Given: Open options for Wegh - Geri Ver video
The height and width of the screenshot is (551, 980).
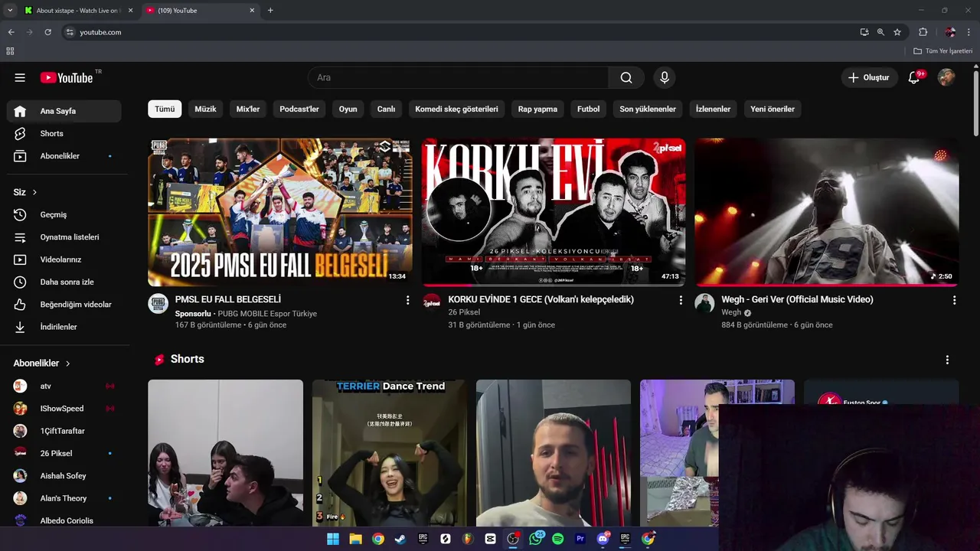Looking at the screenshot, I should [x=954, y=300].
